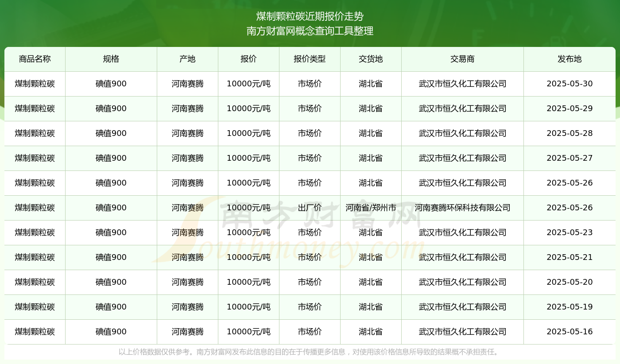Click 河南赛腾 in the 2025-05-28 row
This screenshot has width=620, height=364.
pos(187,133)
